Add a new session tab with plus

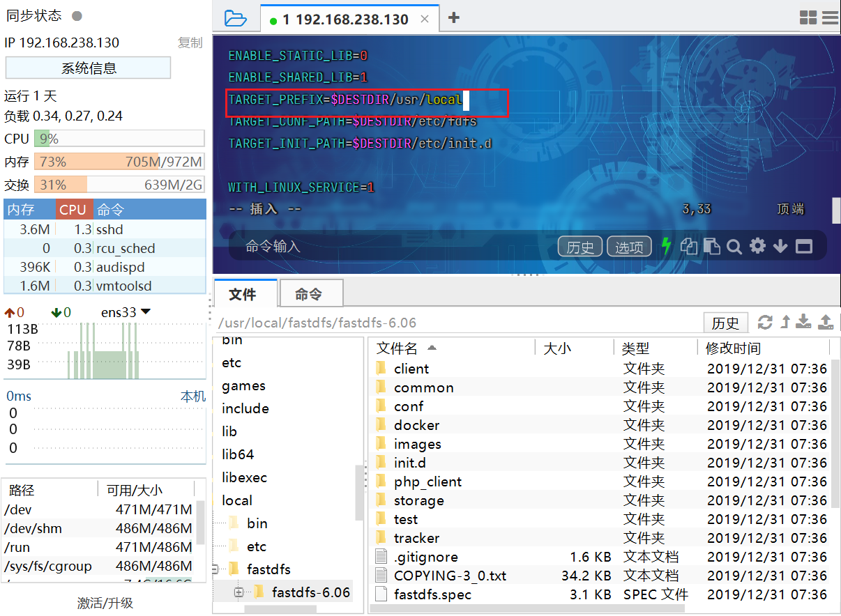tap(454, 18)
